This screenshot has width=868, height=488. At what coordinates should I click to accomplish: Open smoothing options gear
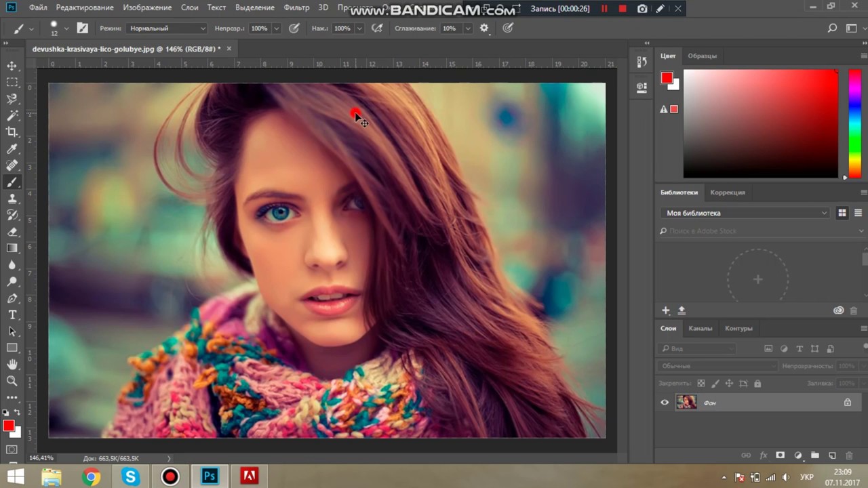[x=484, y=28]
